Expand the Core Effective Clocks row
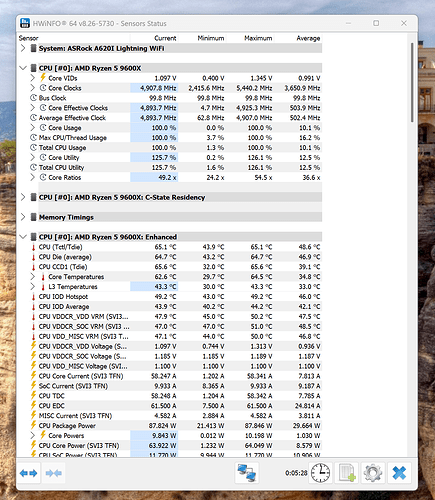Viewport: 435px width, 500px height. pyautogui.click(x=33, y=108)
